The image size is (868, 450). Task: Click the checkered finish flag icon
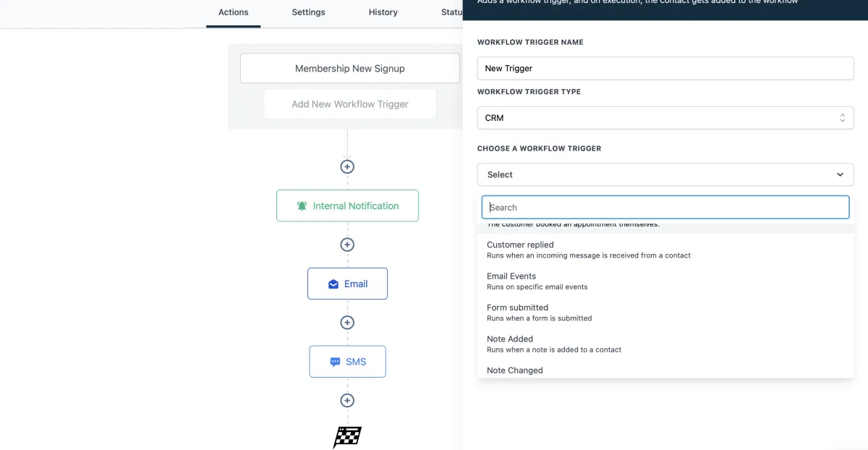347,437
